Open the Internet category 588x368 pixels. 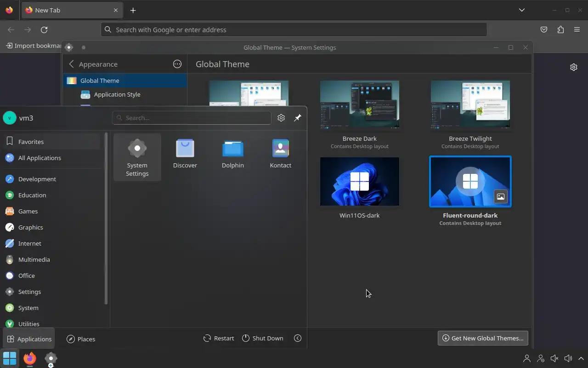click(51, 243)
